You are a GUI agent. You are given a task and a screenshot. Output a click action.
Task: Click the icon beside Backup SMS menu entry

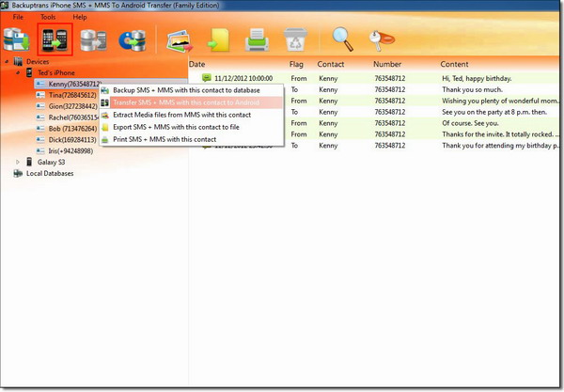click(104, 90)
